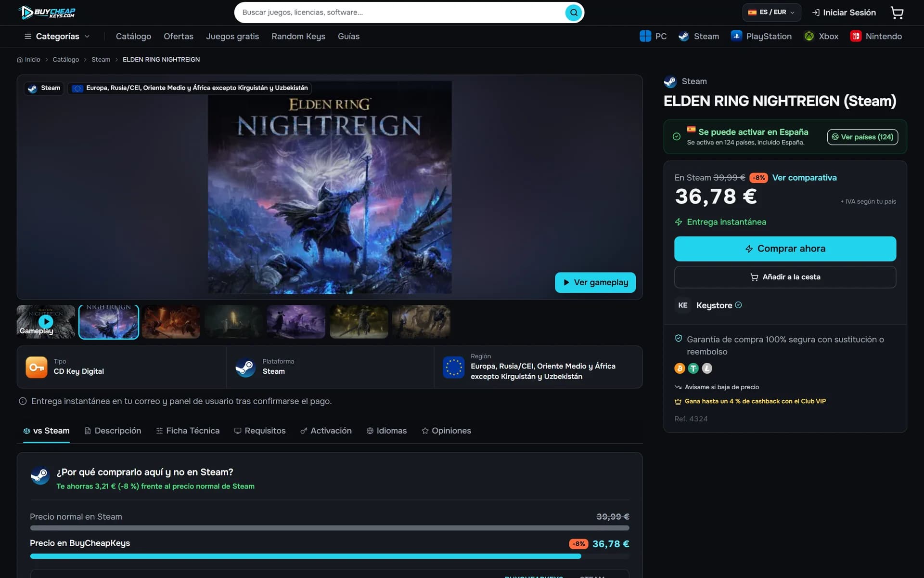
Task: Open the Ofertas menu item
Action: coord(179,36)
